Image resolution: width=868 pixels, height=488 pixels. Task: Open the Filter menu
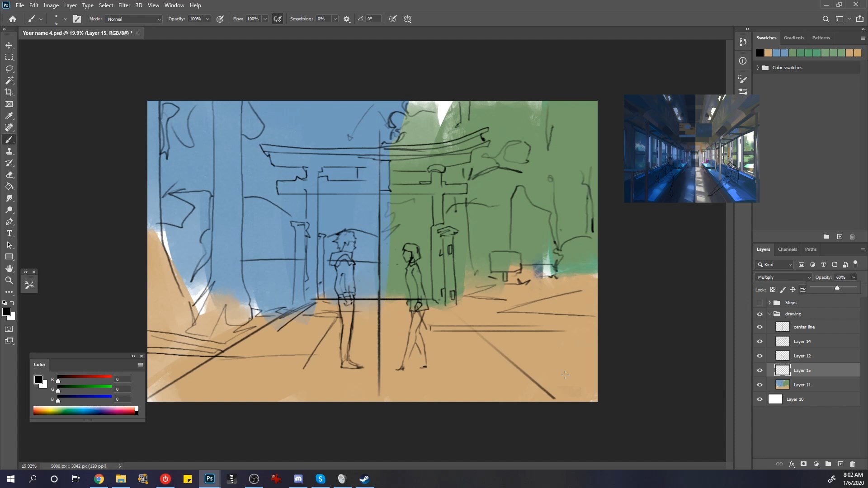click(x=124, y=5)
